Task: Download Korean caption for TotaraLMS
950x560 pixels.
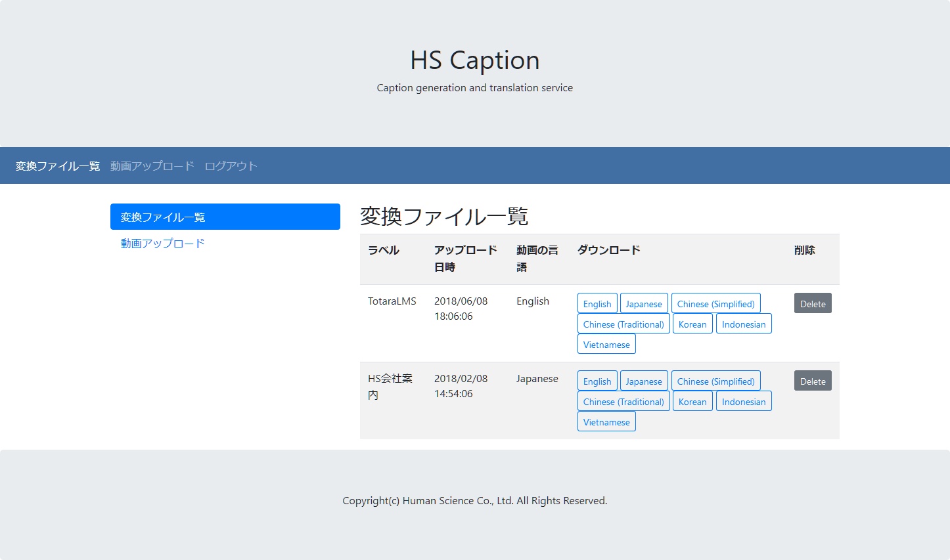Action: pyautogui.click(x=692, y=324)
